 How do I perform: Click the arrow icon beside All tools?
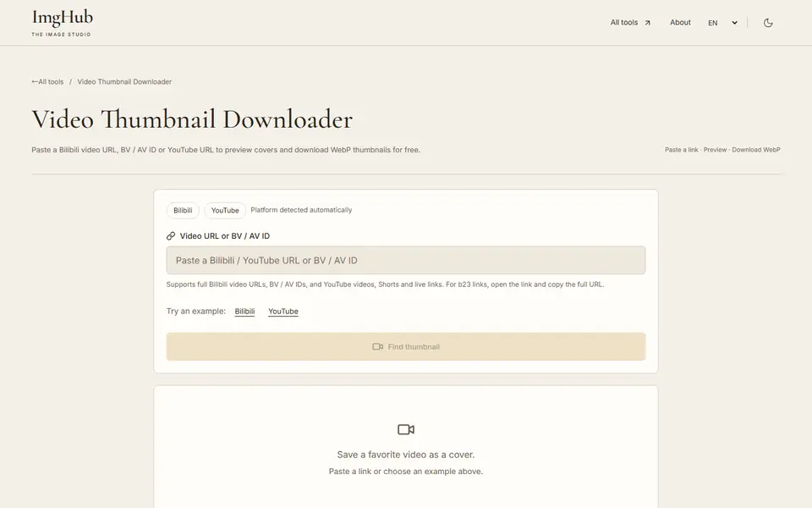[x=647, y=23]
